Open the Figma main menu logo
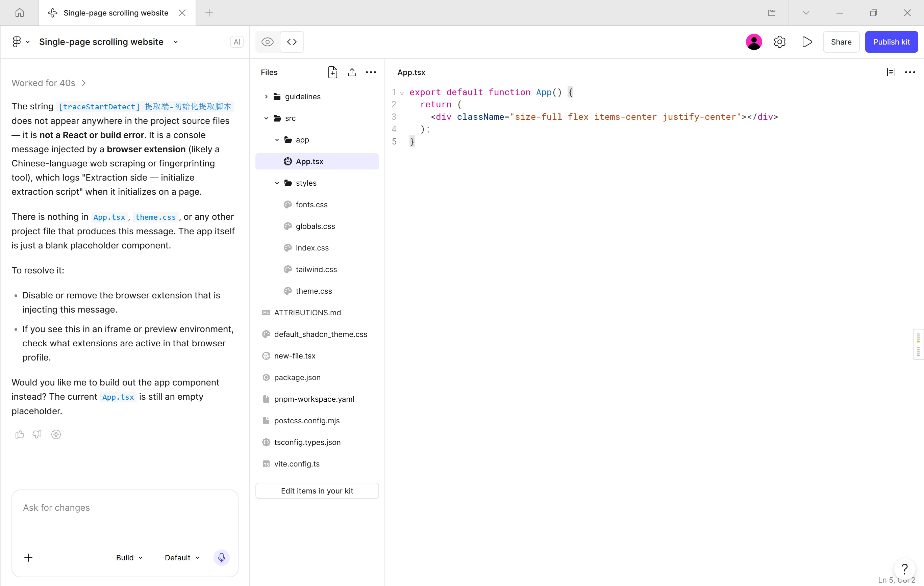Screen dimensions: 924x586 pyautogui.click(x=17, y=42)
